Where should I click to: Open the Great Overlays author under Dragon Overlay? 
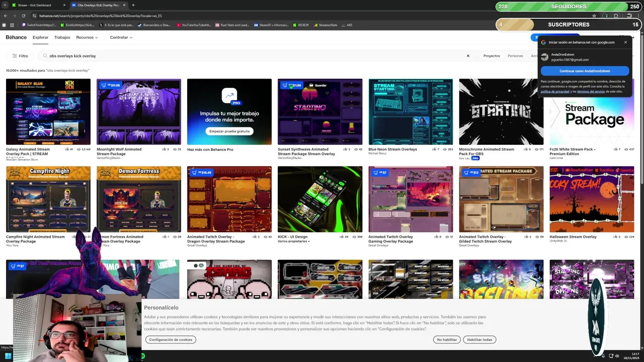pos(197,245)
